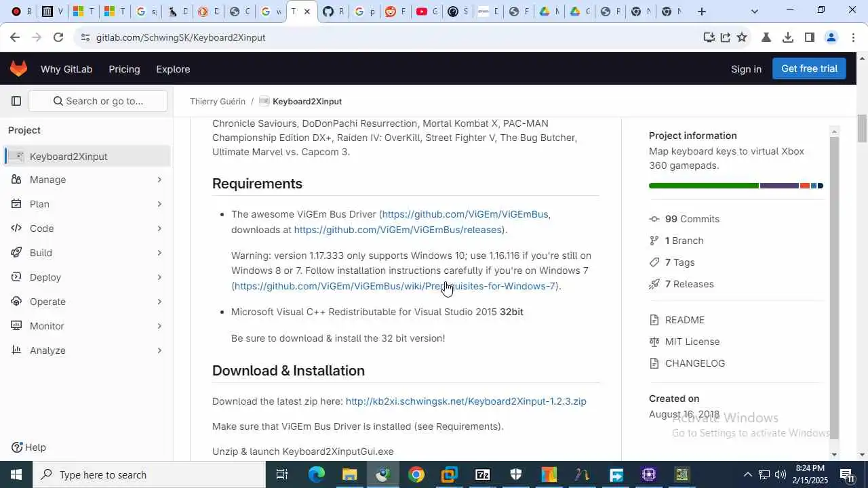Screen dimensions: 868x488
Task: Click the tag icon next to 7 Tags
Action: pos(654,262)
